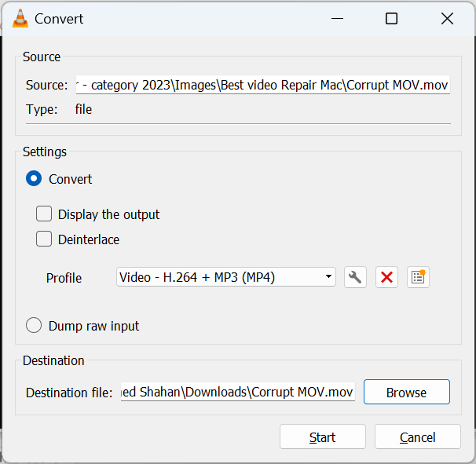476x464 pixels.
Task: Enable the Deinterlace checkbox
Action: click(44, 239)
